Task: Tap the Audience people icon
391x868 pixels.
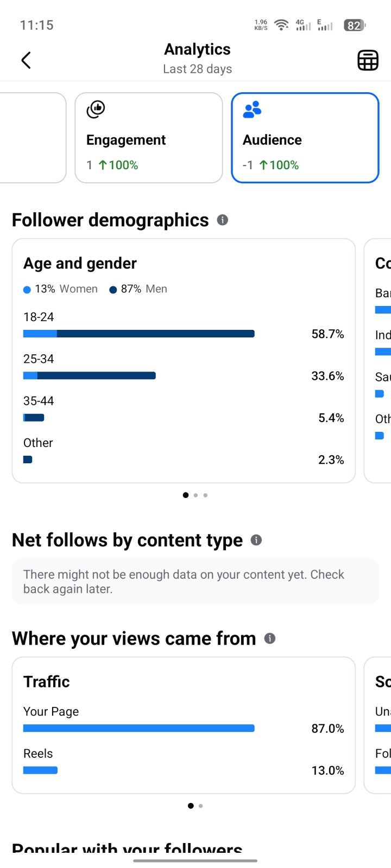Action: tap(252, 109)
